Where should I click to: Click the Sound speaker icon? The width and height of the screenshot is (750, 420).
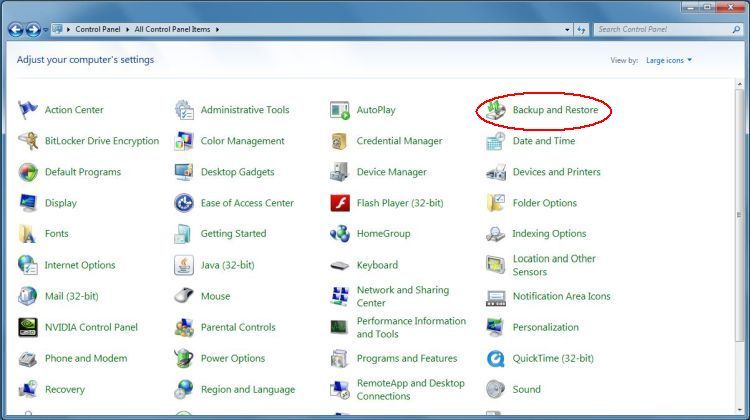[x=496, y=389]
